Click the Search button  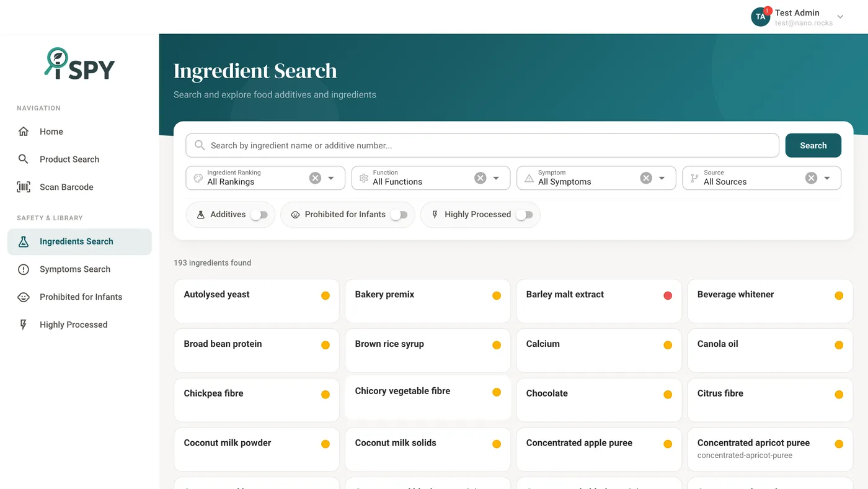coord(813,145)
